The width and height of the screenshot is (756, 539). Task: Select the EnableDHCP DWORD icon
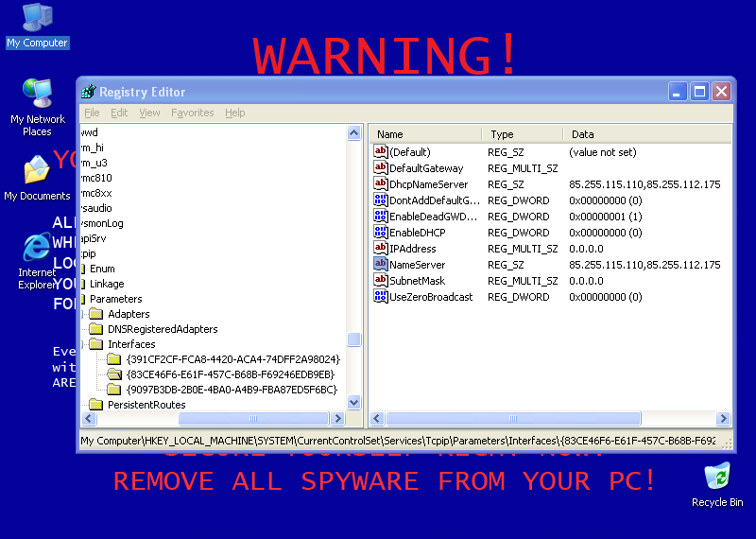pyautogui.click(x=381, y=232)
